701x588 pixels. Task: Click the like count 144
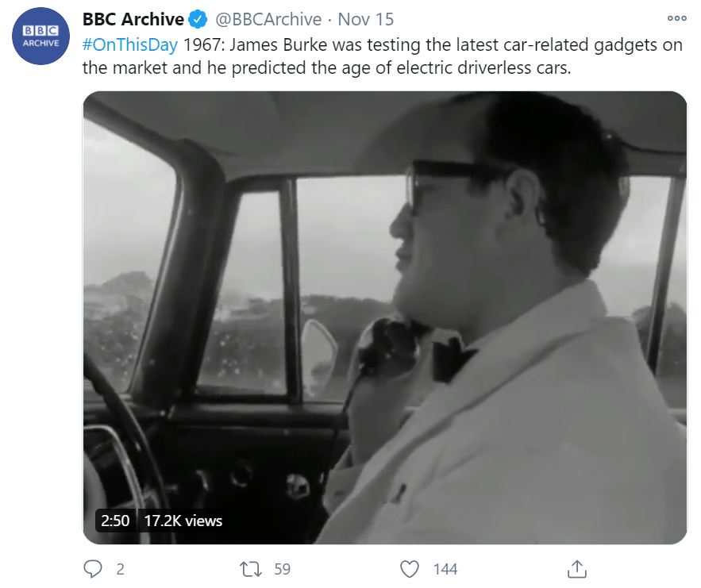(x=445, y=569)
